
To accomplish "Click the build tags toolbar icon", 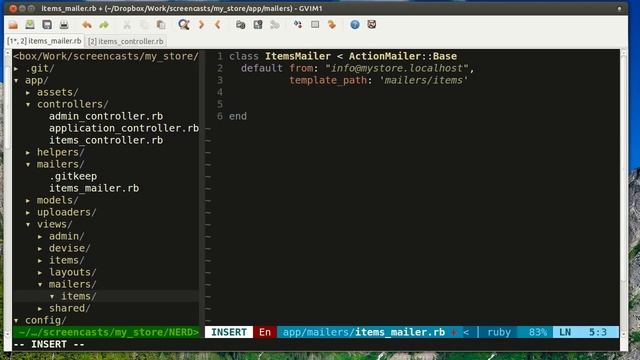I will click(315, 25).
